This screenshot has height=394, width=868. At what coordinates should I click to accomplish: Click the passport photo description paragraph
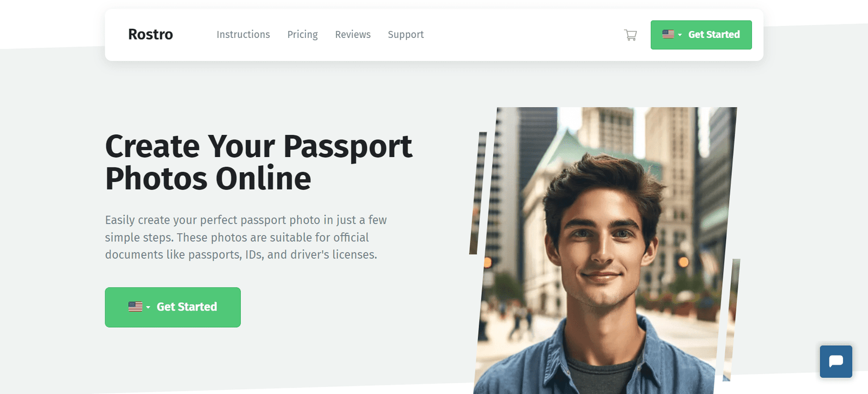tap(246, 237)
